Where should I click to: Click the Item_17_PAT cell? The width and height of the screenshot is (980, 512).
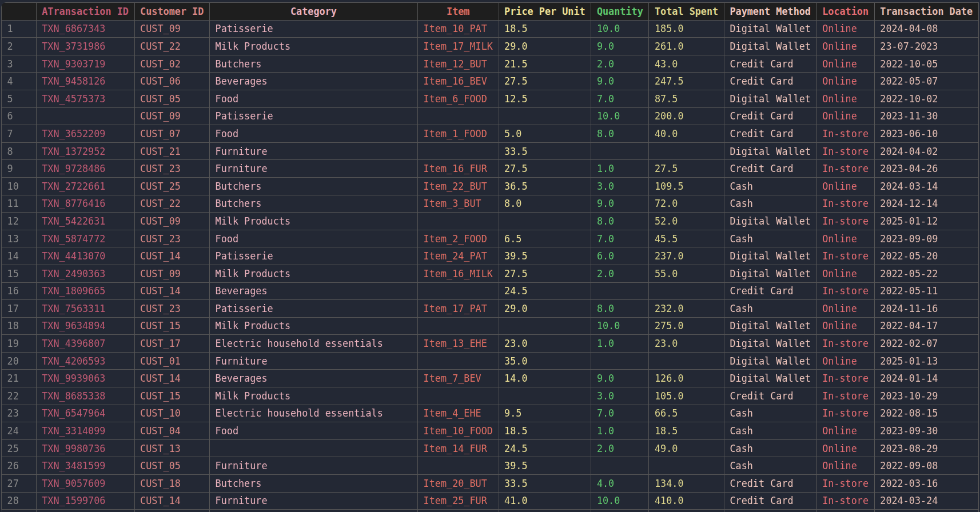(x=458, y=309)
